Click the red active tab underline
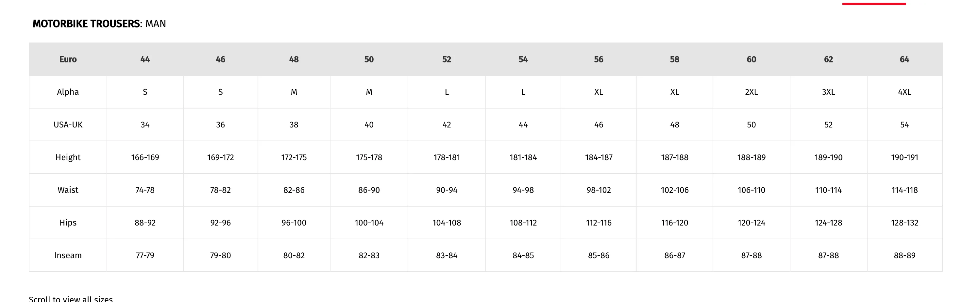The height and width of the screenshot is (302, 980). [x=874, y=4]
